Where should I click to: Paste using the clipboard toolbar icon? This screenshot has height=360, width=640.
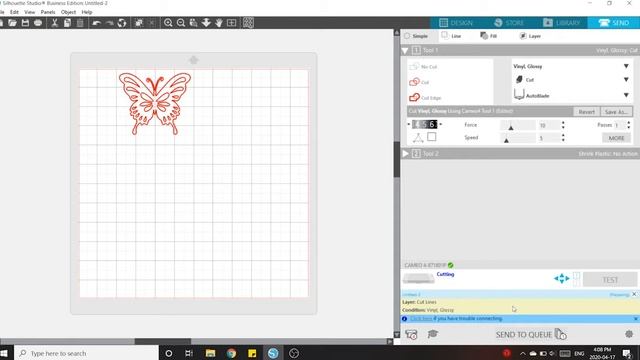(x=80, y=23)
